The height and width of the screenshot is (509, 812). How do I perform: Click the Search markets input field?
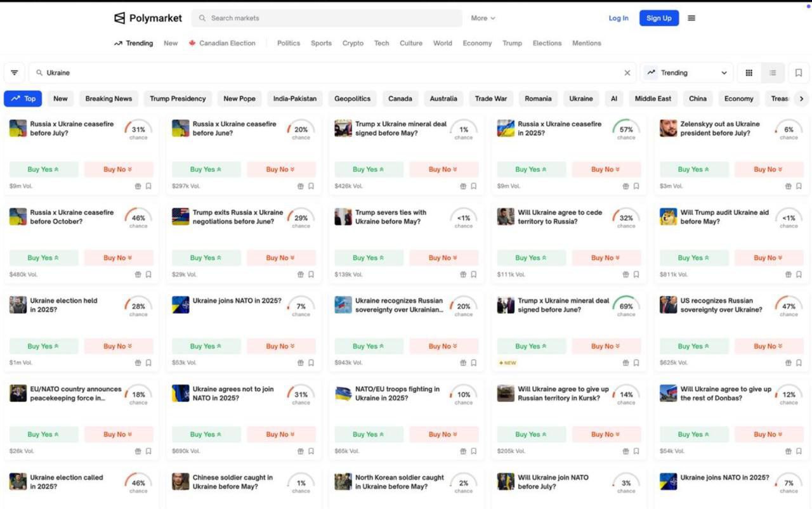[x=327, y=18]
